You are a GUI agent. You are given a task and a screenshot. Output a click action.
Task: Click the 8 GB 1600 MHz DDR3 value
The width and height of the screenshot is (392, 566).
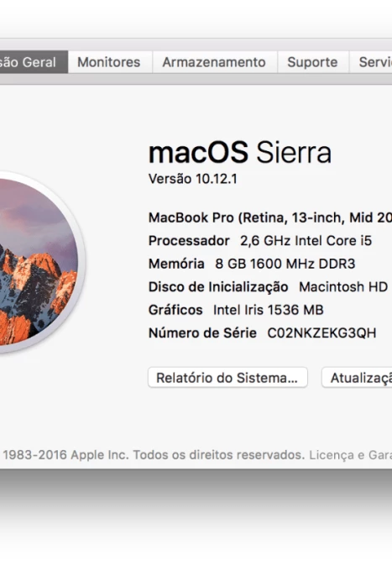tap(285, 264)
